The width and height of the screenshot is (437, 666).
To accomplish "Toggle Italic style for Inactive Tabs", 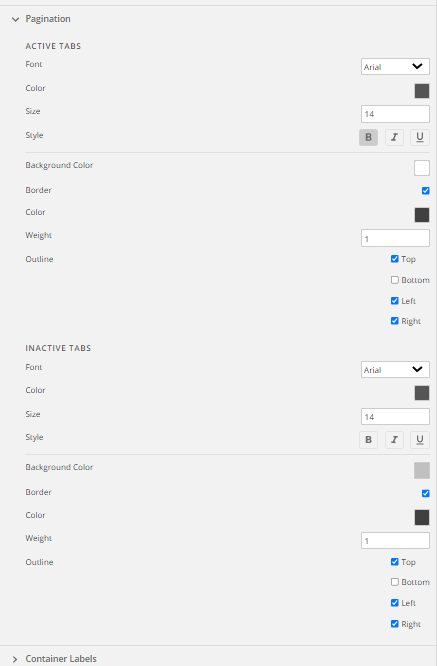I will [394, 440].
